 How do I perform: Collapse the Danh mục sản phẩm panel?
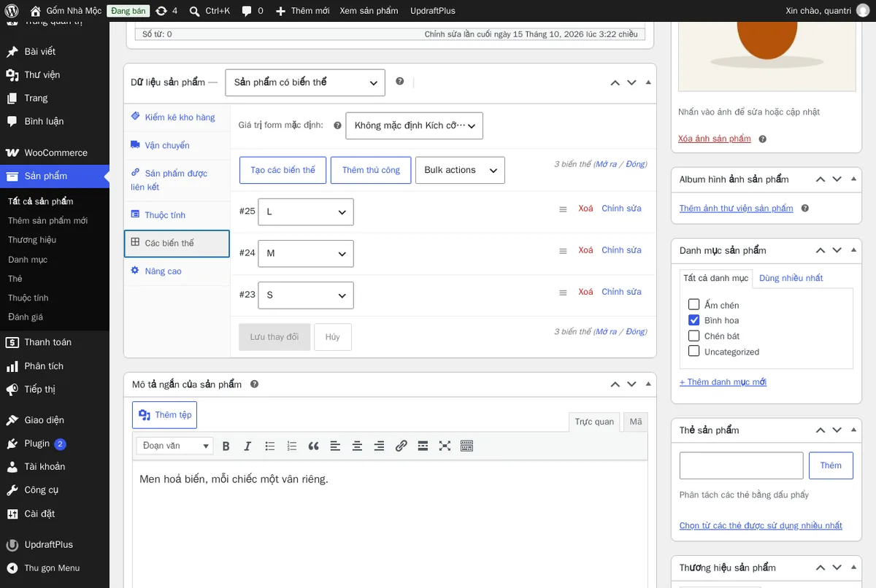pyautogui.click(x=853, y=250)
